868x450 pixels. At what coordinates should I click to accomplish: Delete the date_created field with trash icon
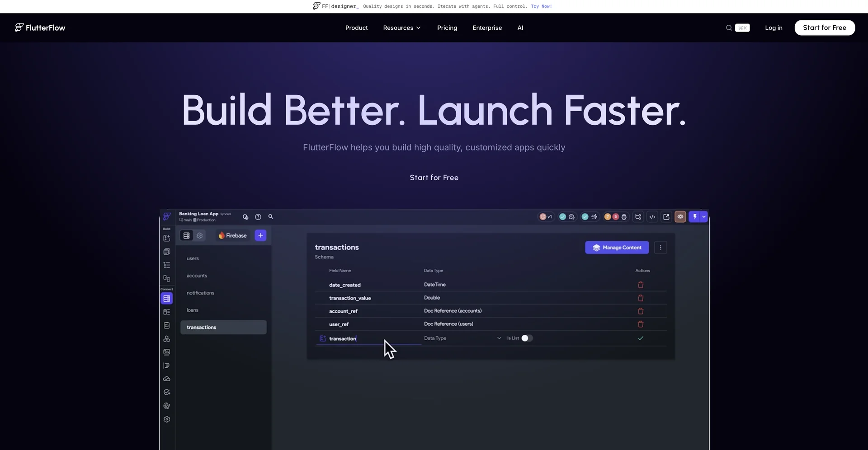(x=641, y=285)
